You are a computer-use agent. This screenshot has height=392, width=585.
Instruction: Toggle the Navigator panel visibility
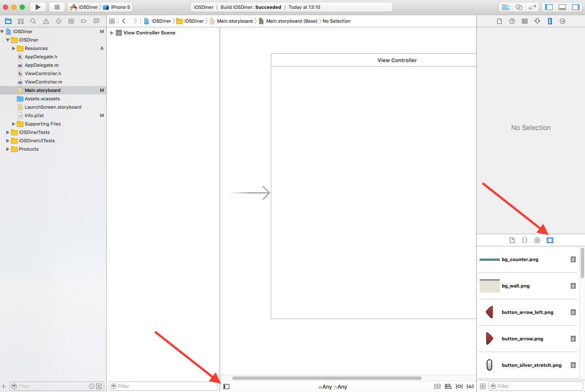pyautogui.click(x=549, y=7)
